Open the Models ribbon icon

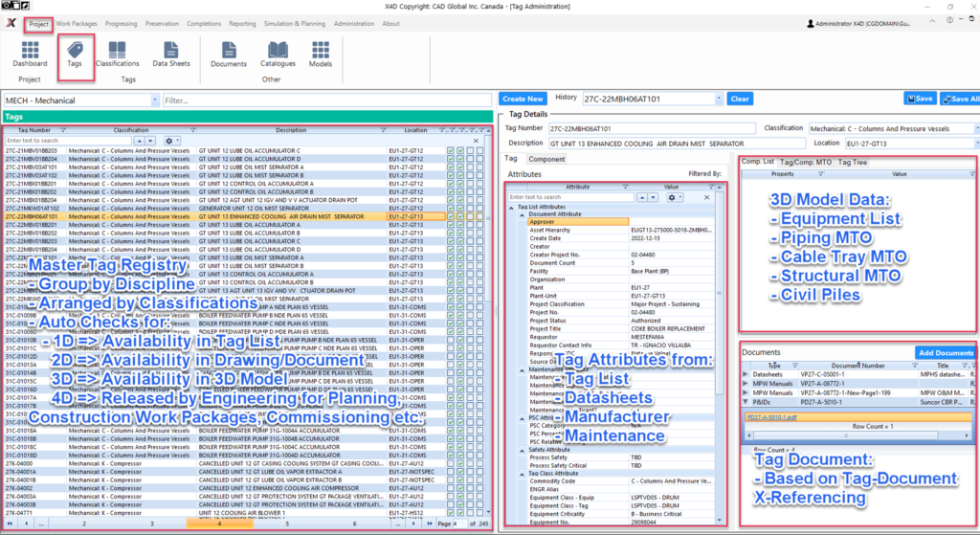pos(321,56)
